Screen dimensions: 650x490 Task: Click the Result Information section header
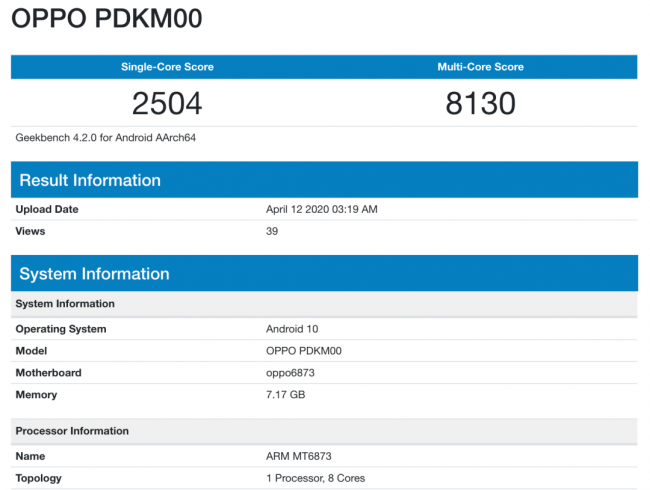coord(324,180)
